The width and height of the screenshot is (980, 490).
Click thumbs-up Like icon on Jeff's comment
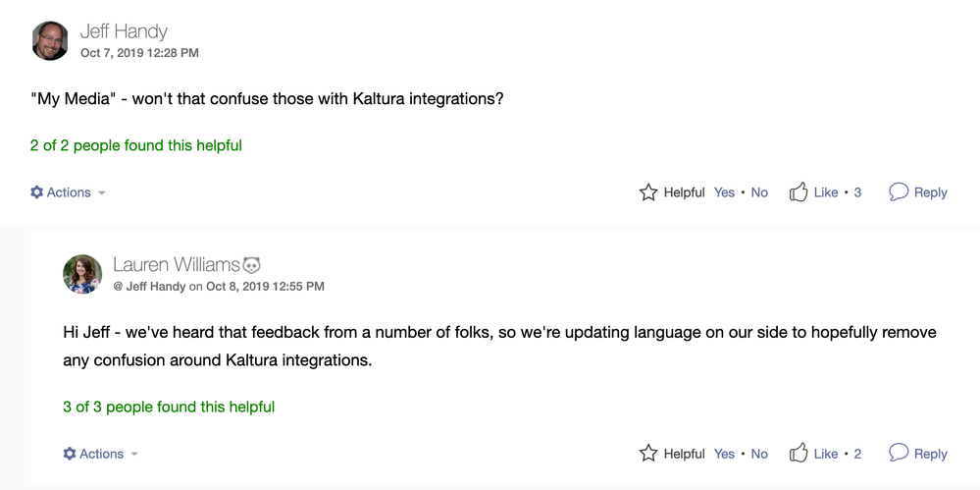click(799, 191)
